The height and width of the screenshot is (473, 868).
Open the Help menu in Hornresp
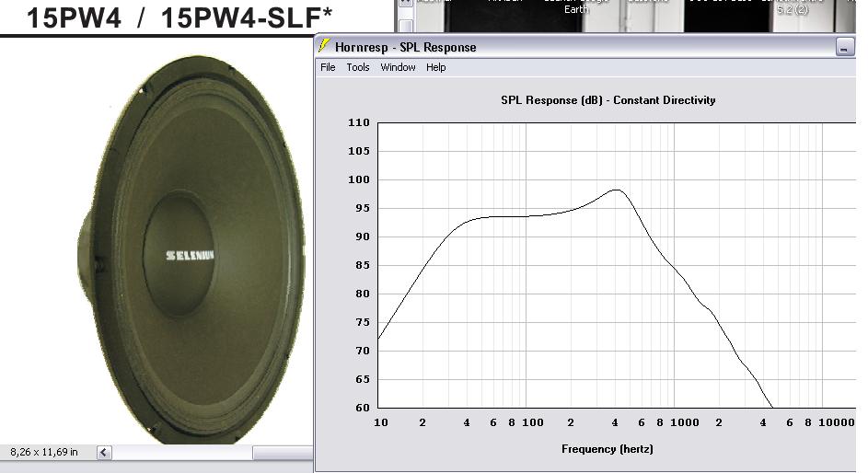(x=435, y=67)
